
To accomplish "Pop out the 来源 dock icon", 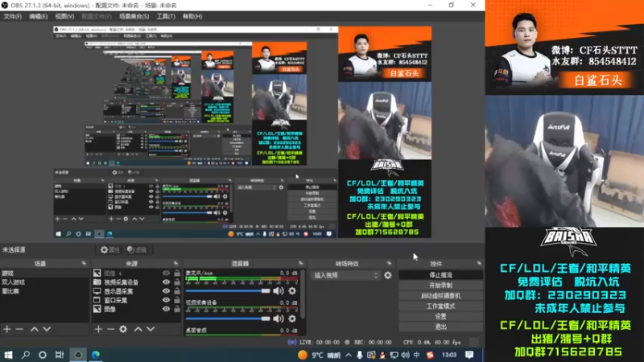I will (175, 264).
